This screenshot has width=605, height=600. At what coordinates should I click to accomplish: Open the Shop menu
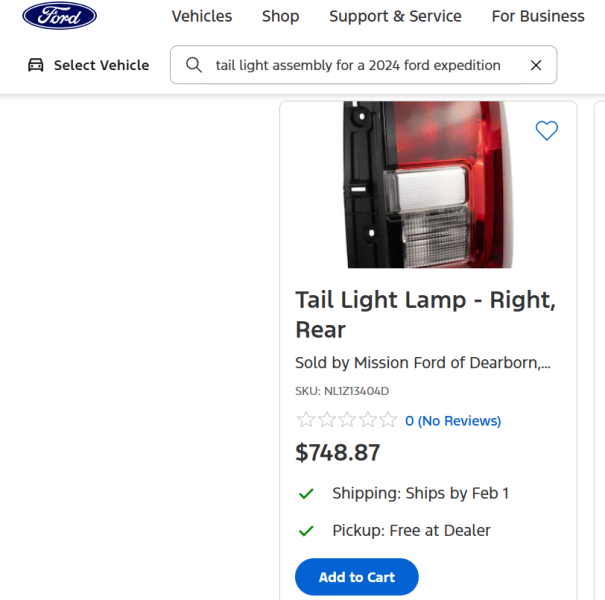[x=280, y=16]
